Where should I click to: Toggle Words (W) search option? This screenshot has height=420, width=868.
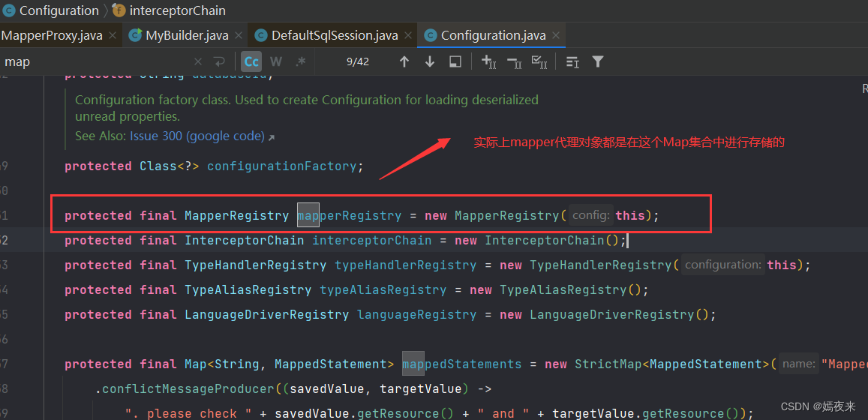[x=275, y=62]
